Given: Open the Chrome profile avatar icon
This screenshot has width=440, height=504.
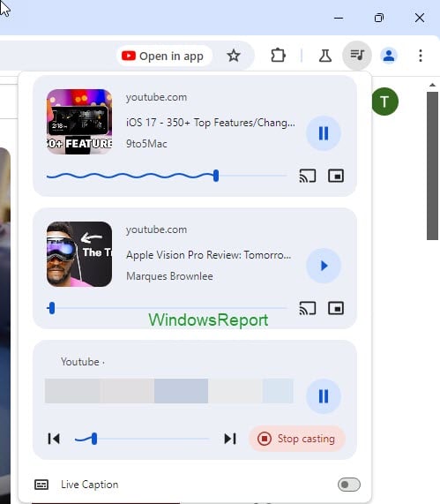Looking at the screenshot, I should point(389,56).
